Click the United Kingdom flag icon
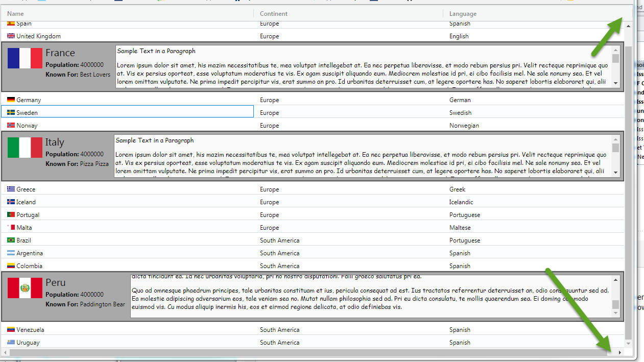Viewport: 644px width, 362px height. 11,36
